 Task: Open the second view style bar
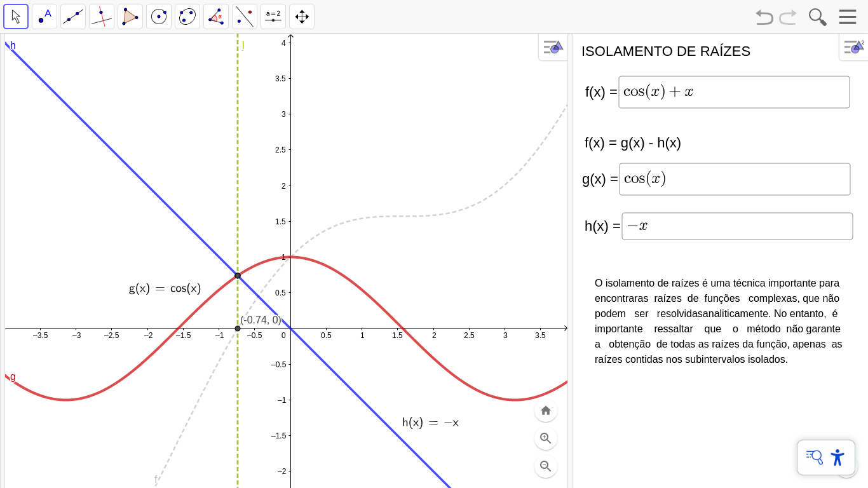853,47
